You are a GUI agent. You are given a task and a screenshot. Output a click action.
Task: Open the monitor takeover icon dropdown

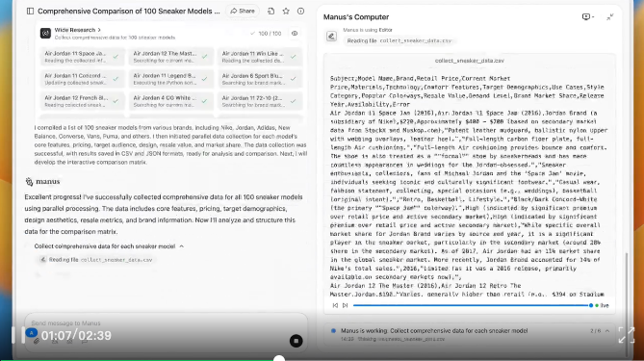(588, 16)
